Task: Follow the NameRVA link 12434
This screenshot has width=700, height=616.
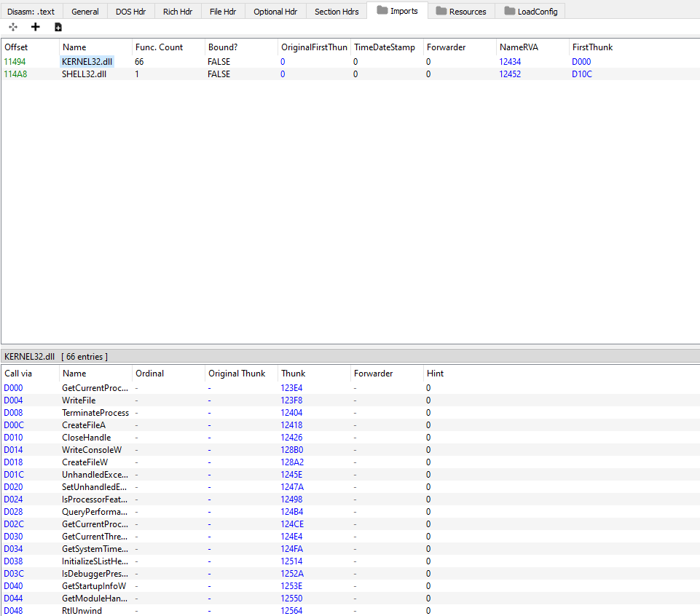Action: coord(510,62)
